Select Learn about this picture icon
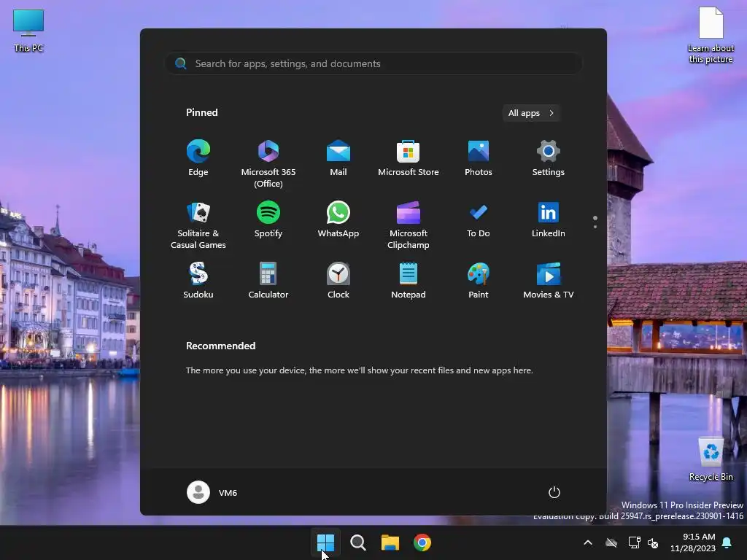This screenshot has height=560, width=747. [711, 36]
